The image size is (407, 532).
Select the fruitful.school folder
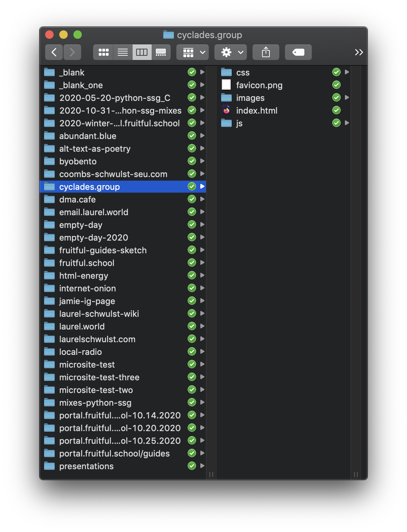tap(87, 263)
